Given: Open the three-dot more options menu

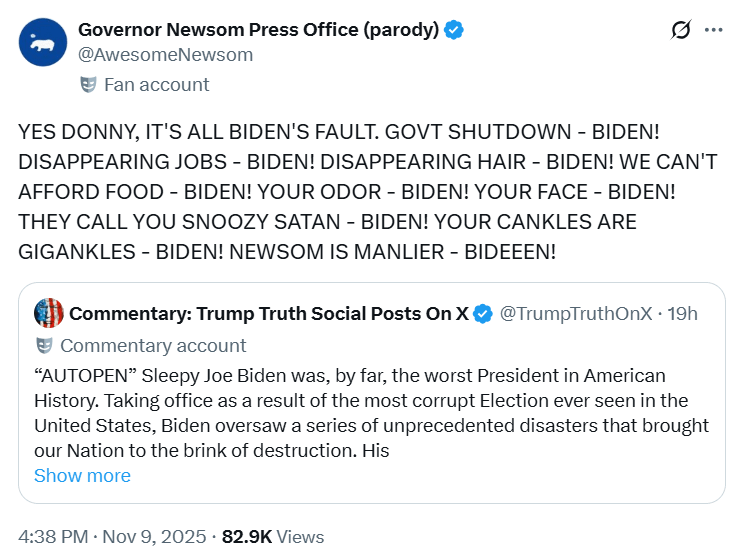Looking at the screenshot, I should pyautogui.click(x=713, y=30).
